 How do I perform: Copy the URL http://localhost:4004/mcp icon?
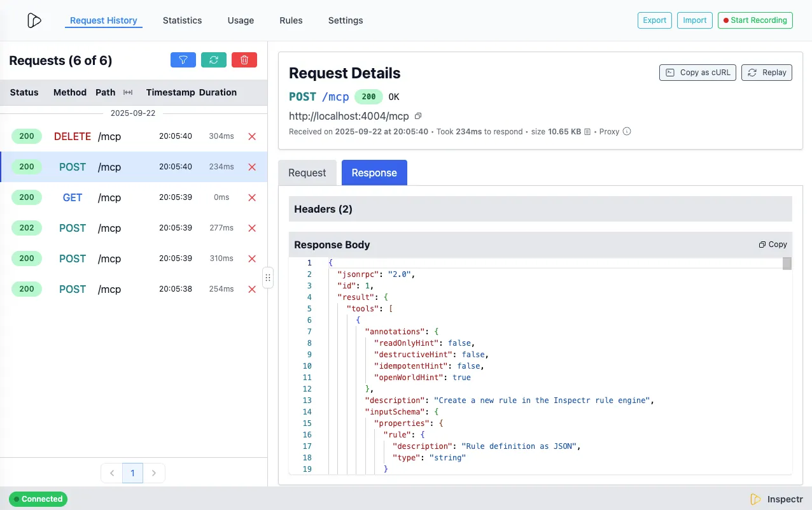click(x=418, y=116)
